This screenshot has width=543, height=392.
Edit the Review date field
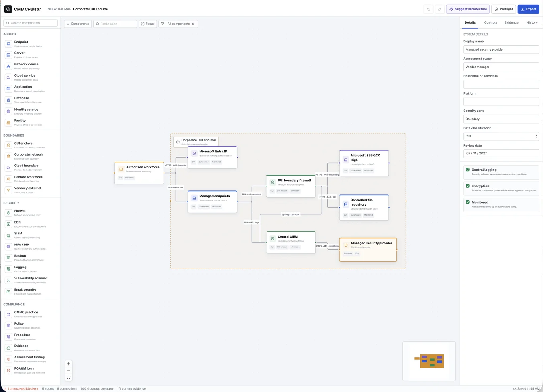[x=501, y=153]
